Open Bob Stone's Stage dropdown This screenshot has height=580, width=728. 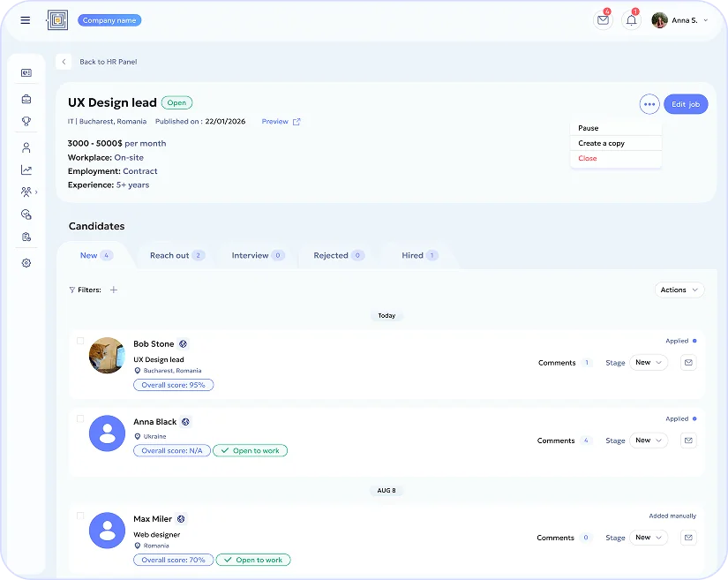pos(649,363)
